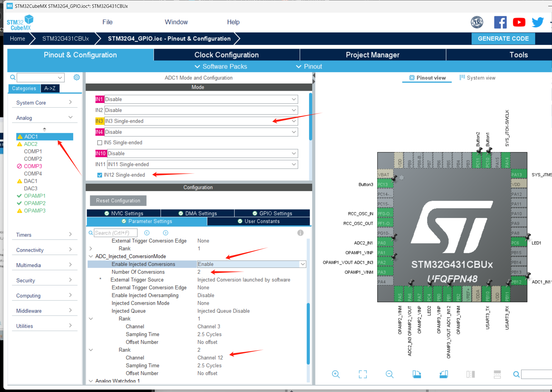Open the IN11 Single-ended dropdown
552x392 pixels.
tap(202, 164)
